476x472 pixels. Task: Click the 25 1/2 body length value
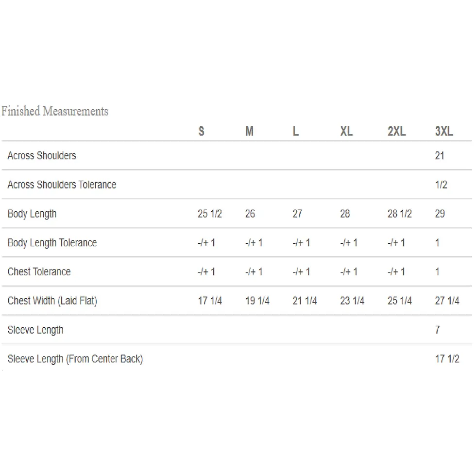point(210,214)
